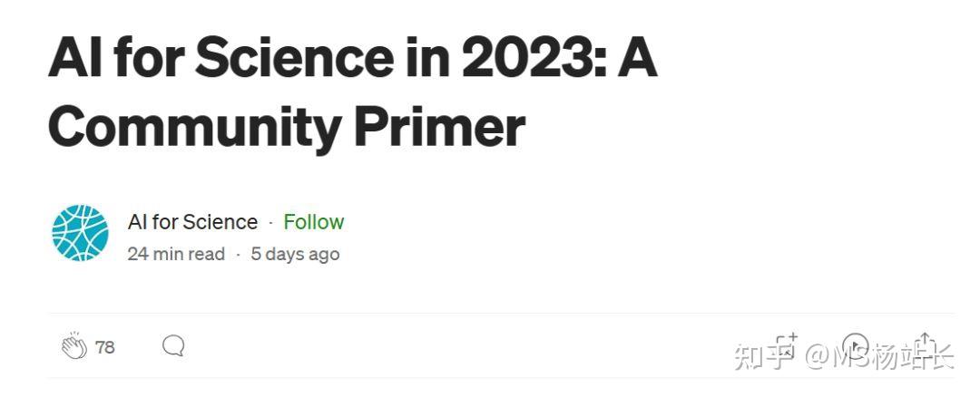Share the story using the share icon
Image resolution: width=980 pixels, height=397 pixels.
pos(924,346)
